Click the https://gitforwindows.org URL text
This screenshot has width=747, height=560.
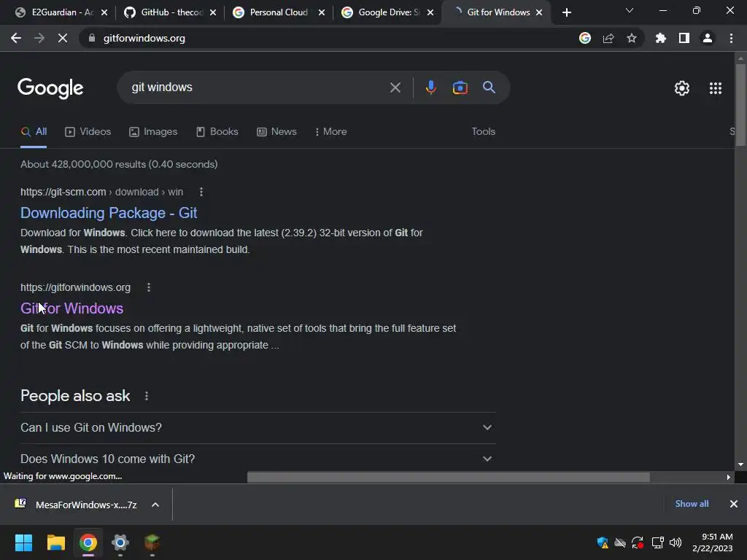75,287
